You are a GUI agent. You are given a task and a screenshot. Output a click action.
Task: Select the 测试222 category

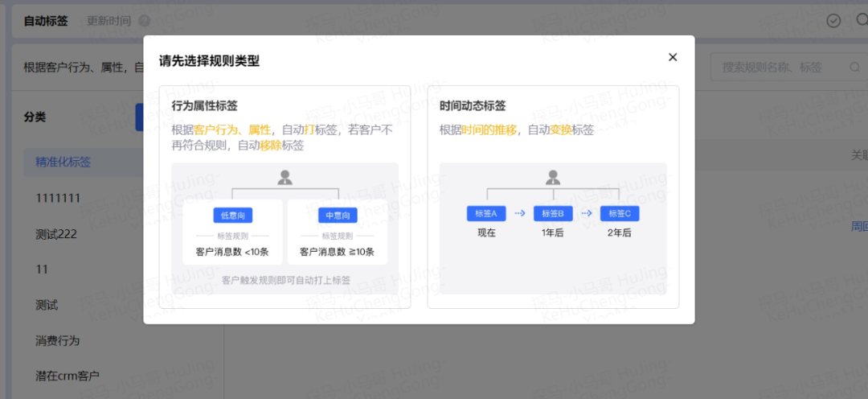56,233
